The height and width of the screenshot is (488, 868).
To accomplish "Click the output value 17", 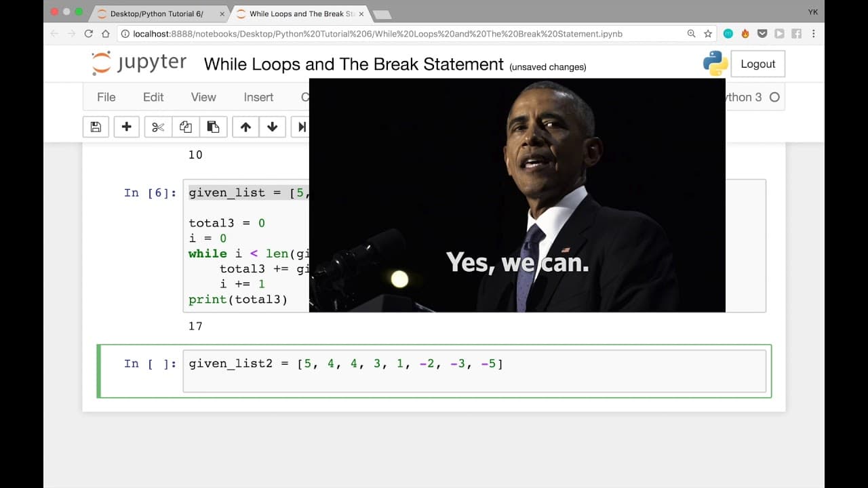I will (x=195, y=326).
